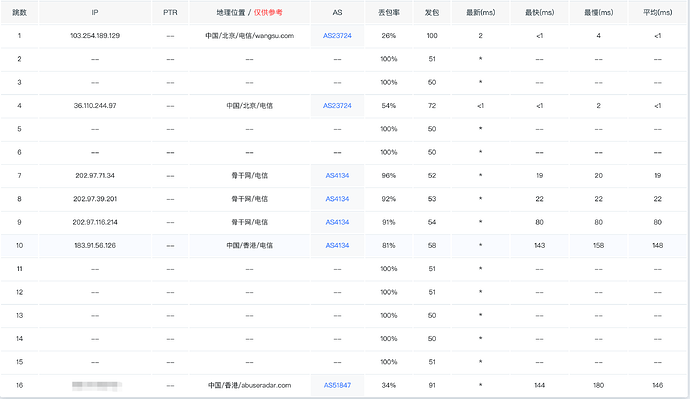690x399 pixels.
Task: Click the 最快(ms) column header
Action: click(x=540, y=12)
